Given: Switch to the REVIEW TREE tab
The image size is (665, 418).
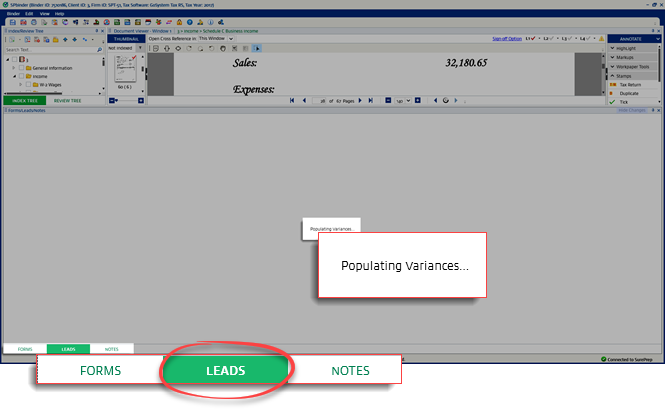Looking at the screenshot, I should (x=67, y=100).
